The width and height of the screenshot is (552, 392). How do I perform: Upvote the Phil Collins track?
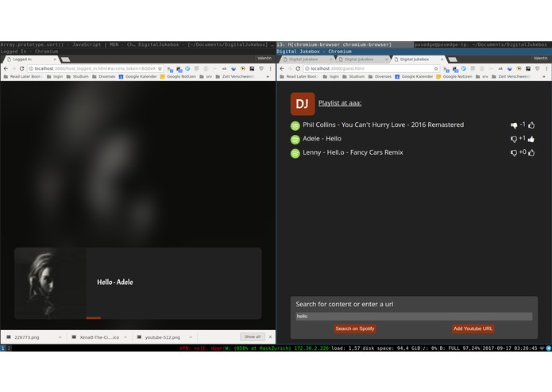(531, 125)
